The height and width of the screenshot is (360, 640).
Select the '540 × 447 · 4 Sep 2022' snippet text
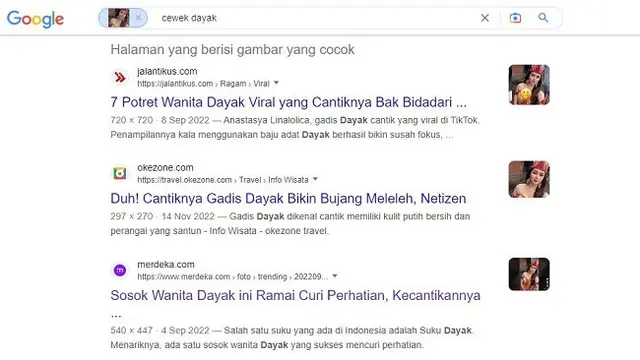pyautogui.click(x=160, y=330)
